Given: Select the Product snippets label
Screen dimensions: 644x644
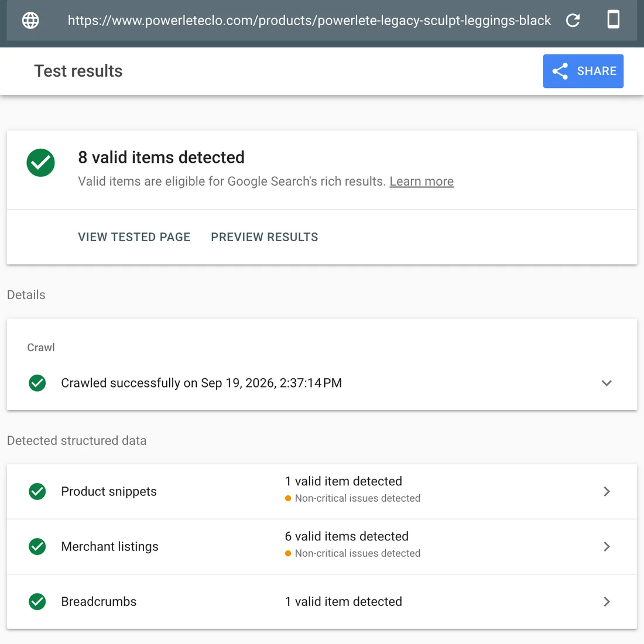Looking at the screenshot, I should (109, 491).
